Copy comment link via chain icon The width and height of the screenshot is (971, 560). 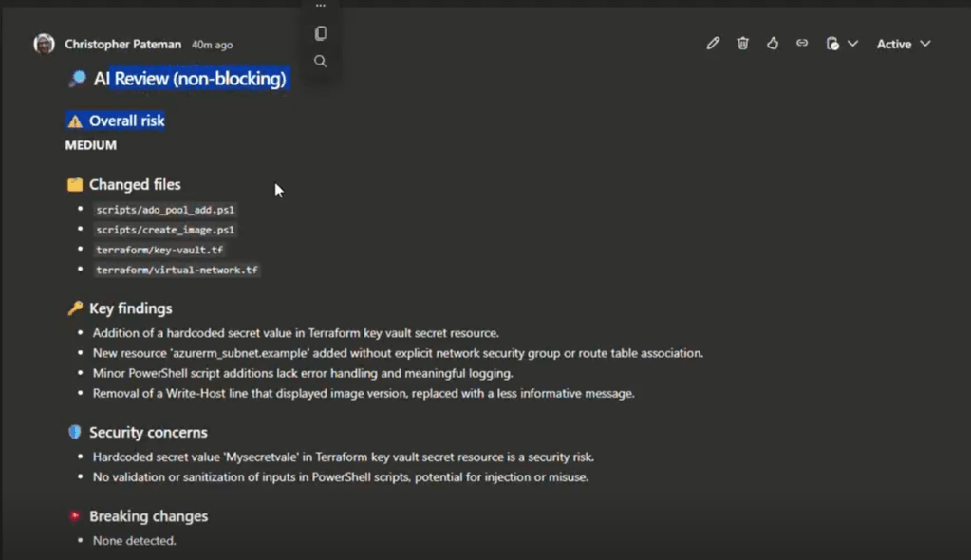pyautogui.click(x=802, y=44)
